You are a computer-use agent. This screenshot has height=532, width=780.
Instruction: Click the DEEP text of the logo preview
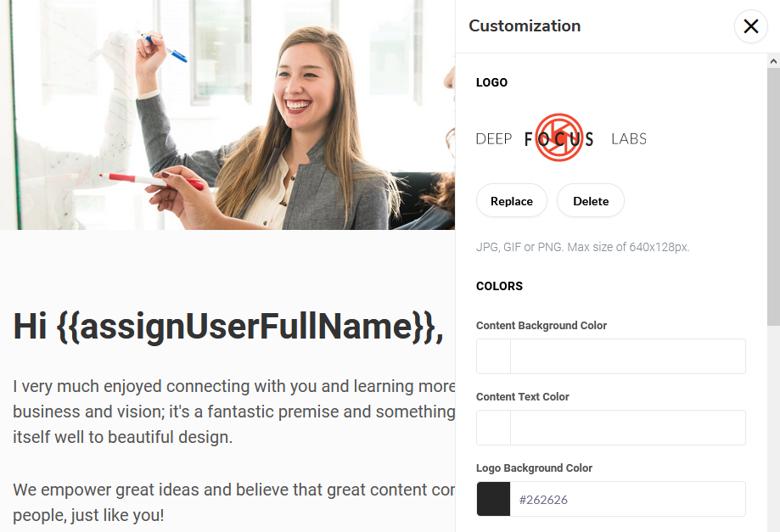pos(493,138)
